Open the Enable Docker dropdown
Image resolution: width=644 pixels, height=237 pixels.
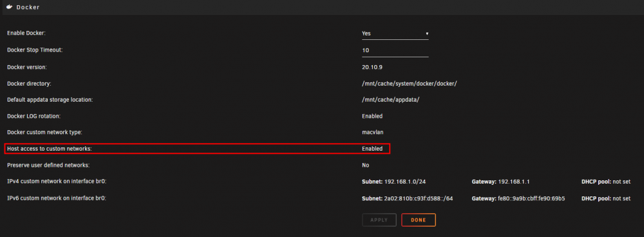point(395,33)
